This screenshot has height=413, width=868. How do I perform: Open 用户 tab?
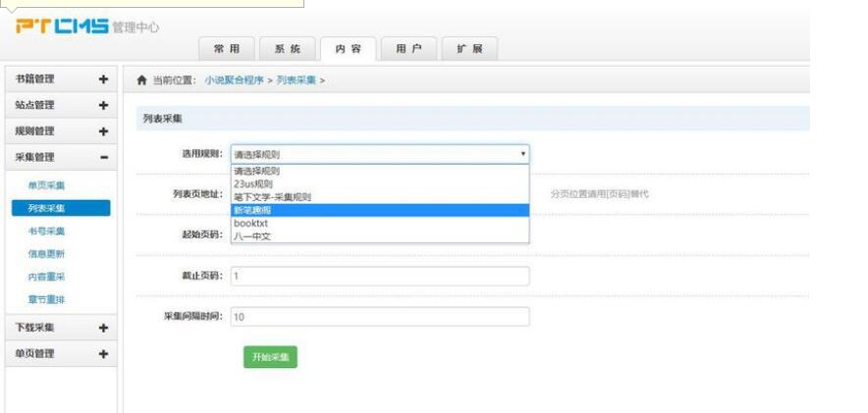click(408, 49)
